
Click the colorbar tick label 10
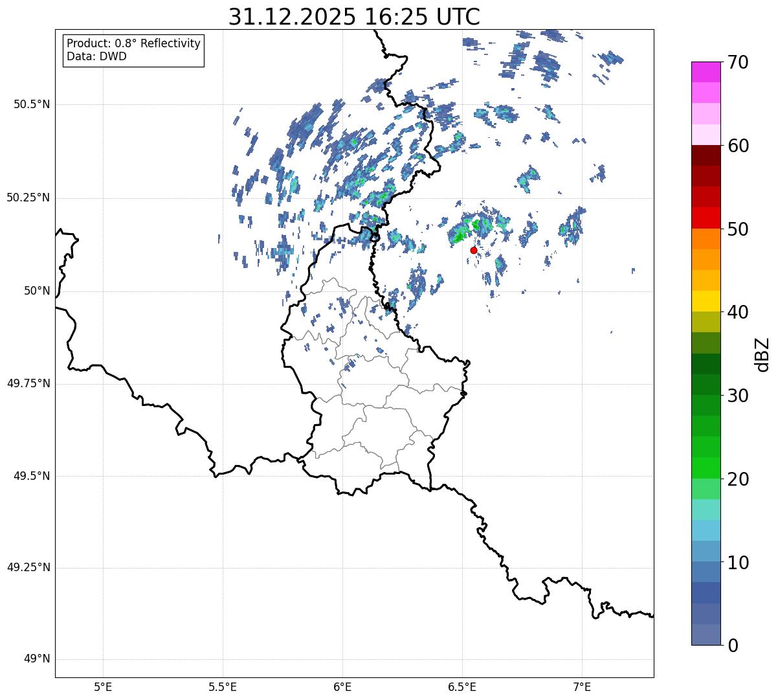pyautogui.click(x=739, y=562)
